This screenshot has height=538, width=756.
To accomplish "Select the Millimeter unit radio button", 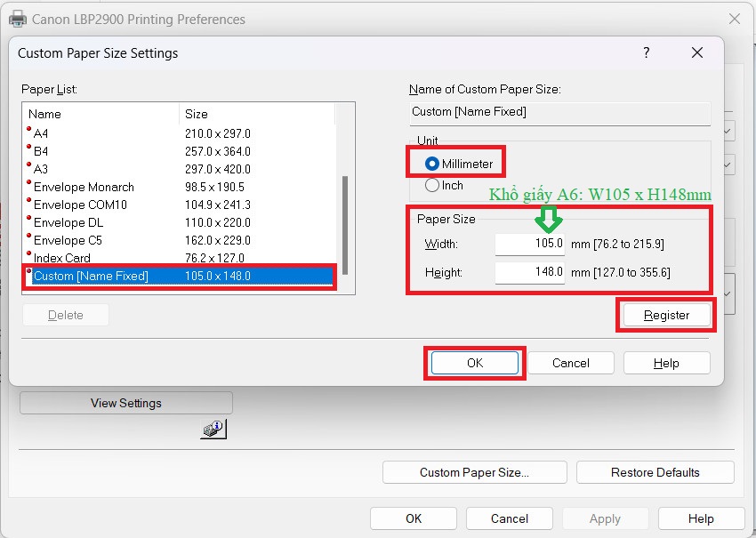I will coord(432,164).
